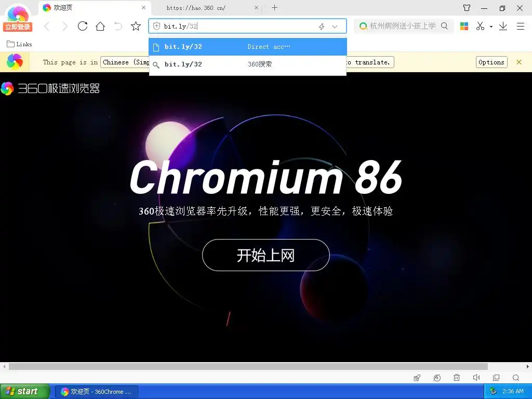
Task: Expand the screenshot tool dropdown arrow
Action: point(491,26)
